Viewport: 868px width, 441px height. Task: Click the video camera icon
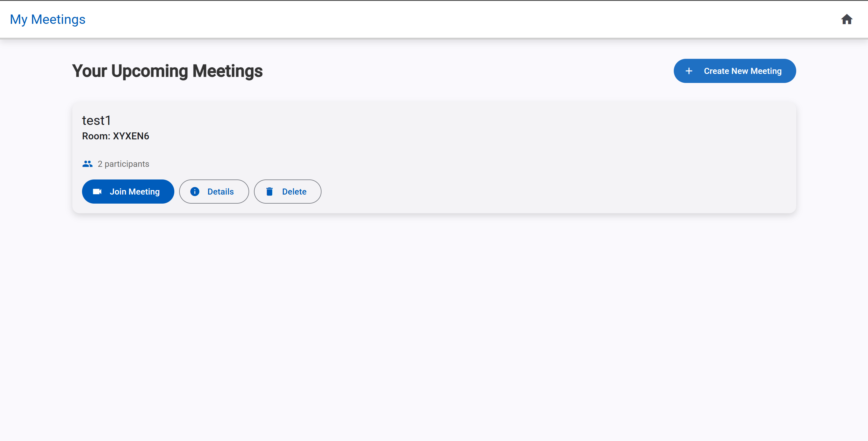point(97,191)
